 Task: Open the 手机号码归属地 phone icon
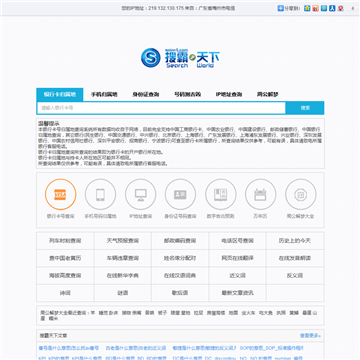pos(100,194)
